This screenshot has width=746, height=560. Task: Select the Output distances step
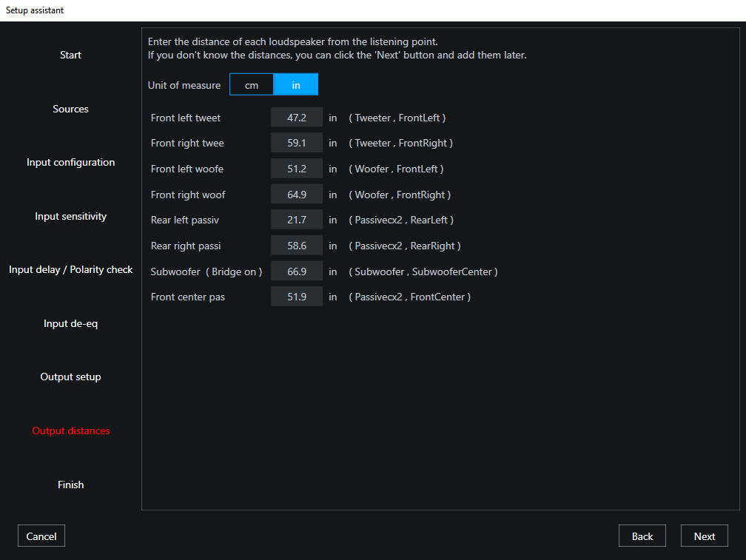pos(70,431)
